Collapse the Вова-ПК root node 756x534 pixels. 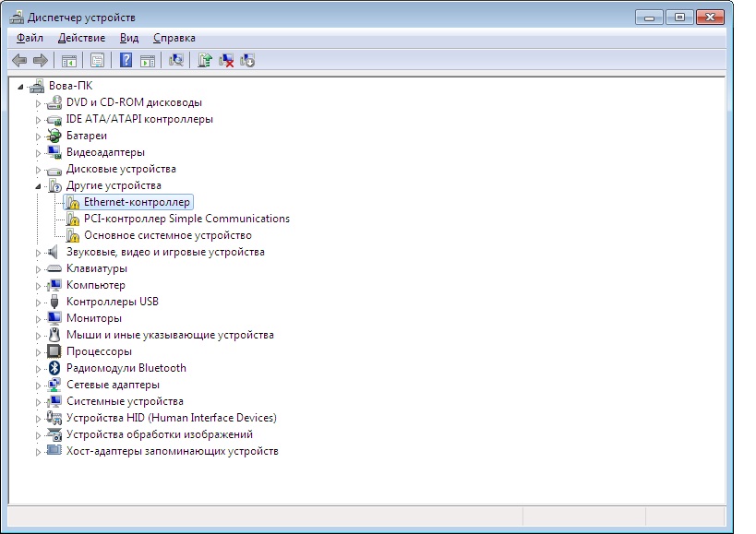pos(21,86)
